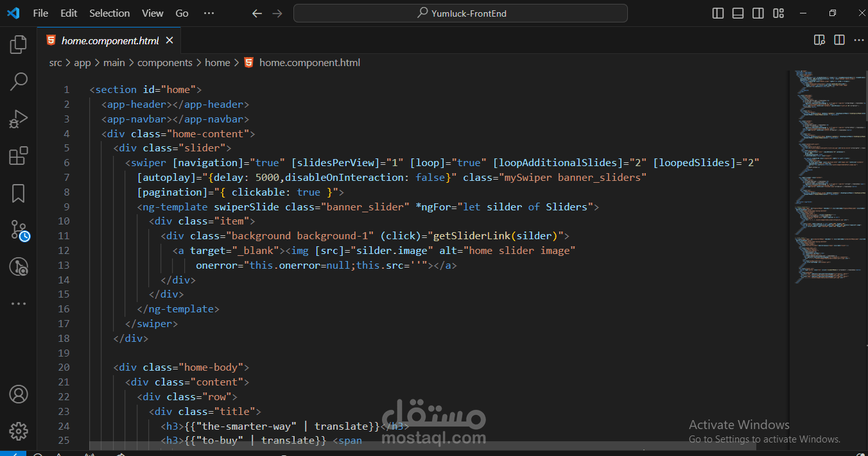Show hidden menus via title bar ellipsis

coord(209,13)
